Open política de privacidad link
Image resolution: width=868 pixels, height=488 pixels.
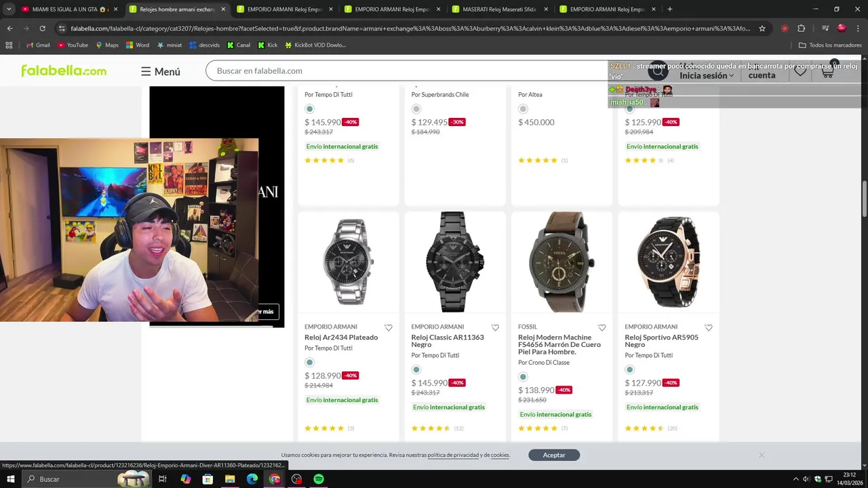coord(453,455)
